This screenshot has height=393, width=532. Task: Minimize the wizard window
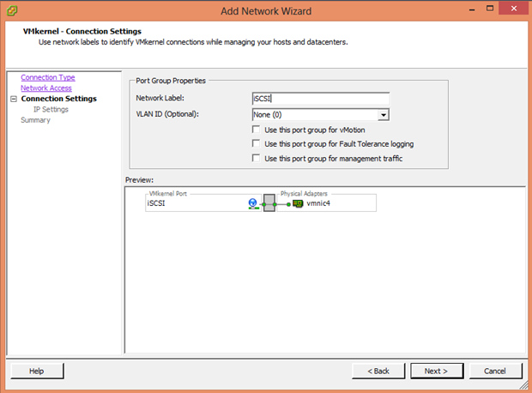point(472,9)
